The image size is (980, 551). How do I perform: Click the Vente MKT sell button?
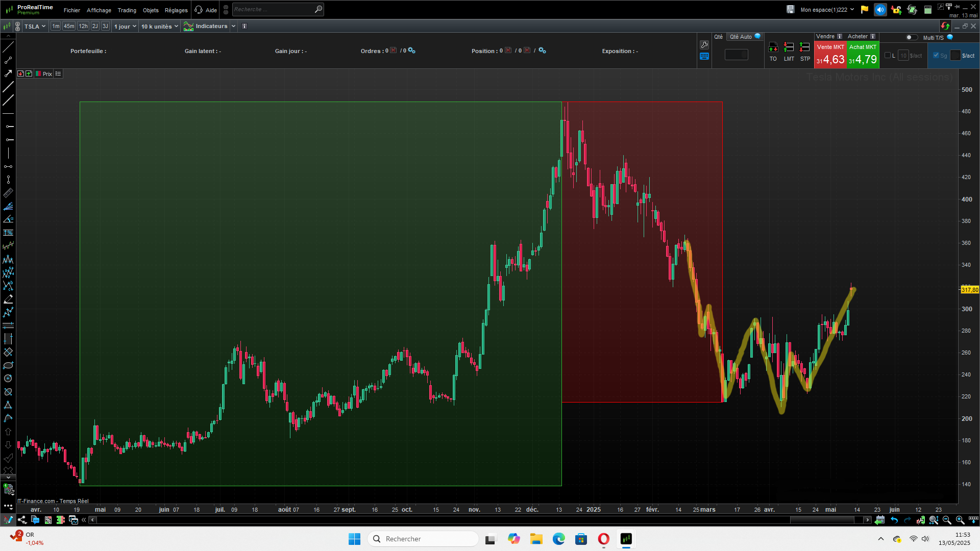(830, 55)
